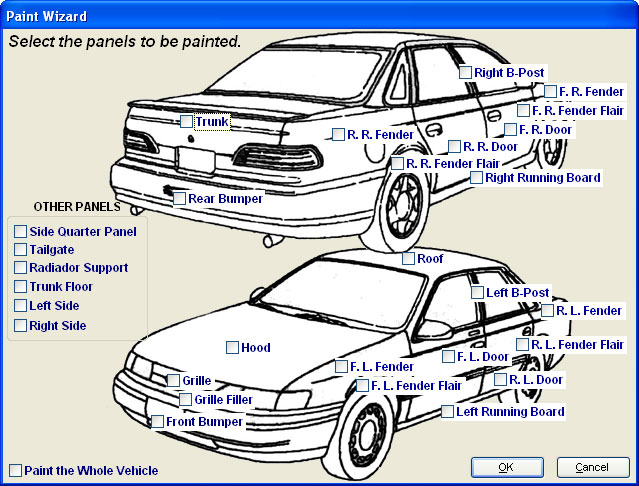The height and width of the screenshot is (486, 639).
Task: Cancel the Paint Wizard dialog
Action: pos(593,467)
